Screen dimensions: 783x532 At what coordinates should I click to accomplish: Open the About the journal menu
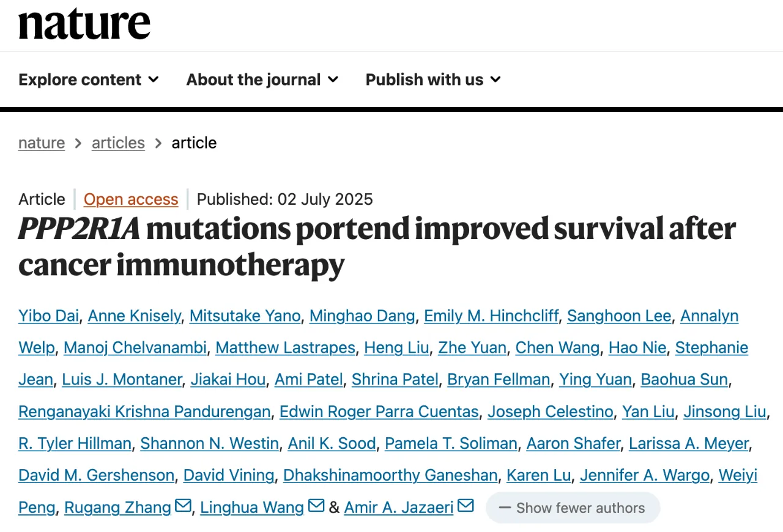click(262, 79)
